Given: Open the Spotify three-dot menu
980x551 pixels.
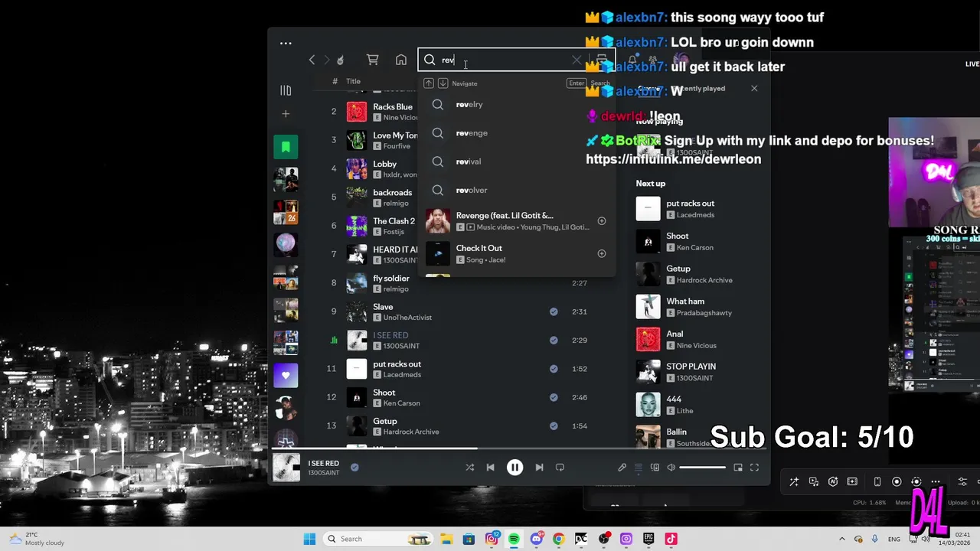Looking at the screenshot, I should coord(286,44).
